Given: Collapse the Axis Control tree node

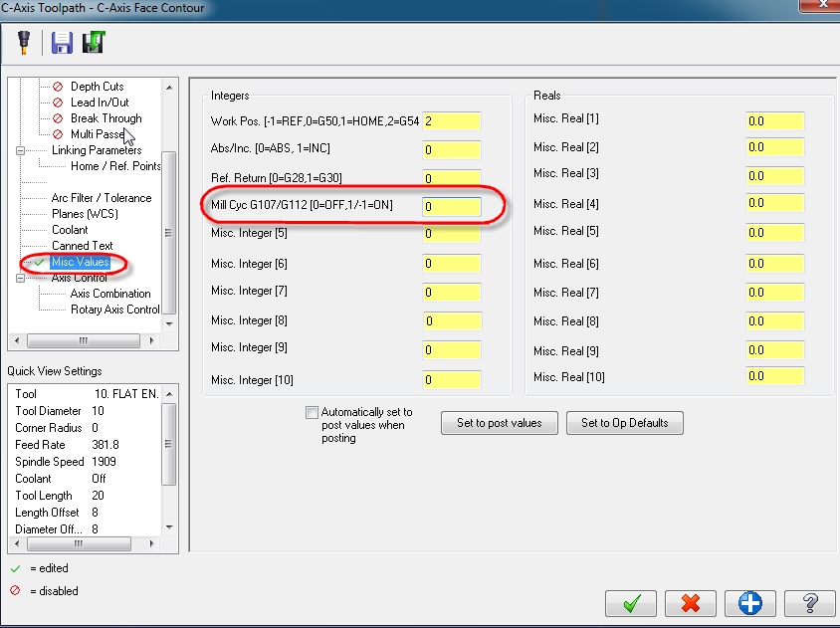Looking at the screenshot, I should [x=20, y=278].
